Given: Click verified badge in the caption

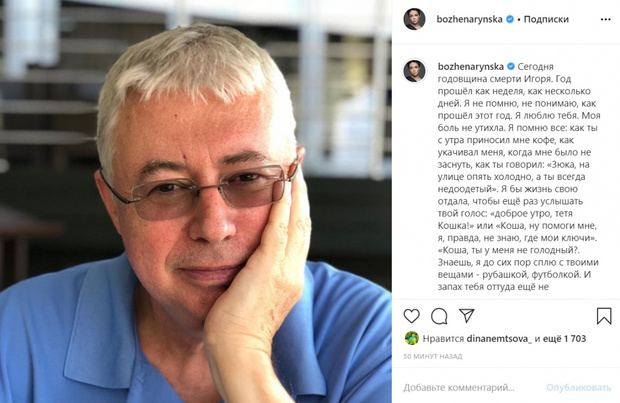Looking at the screenshot, I should tap(511, 66).
